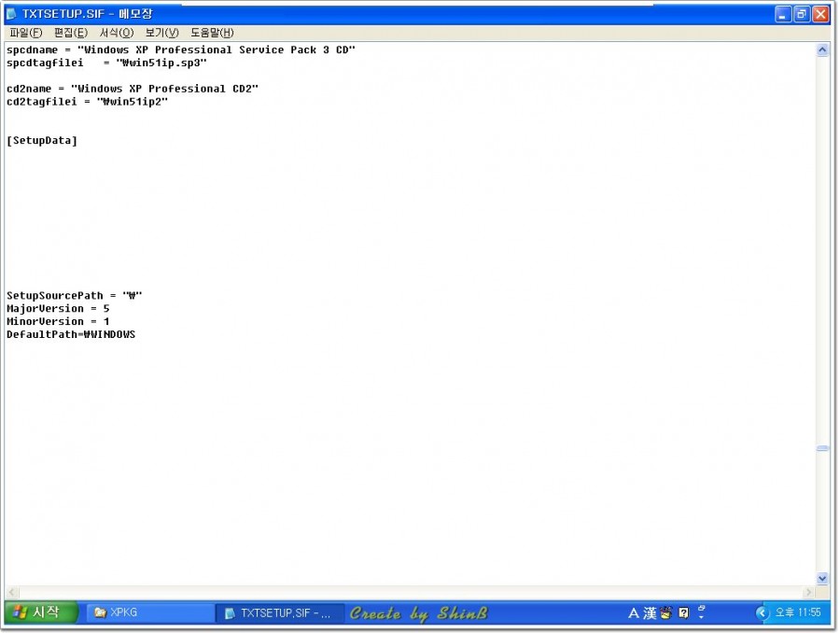This screenshot has height=633, width=840.
Task: Open the 시작 Start button
Action: pyautogui.click(x=41, y=612)
